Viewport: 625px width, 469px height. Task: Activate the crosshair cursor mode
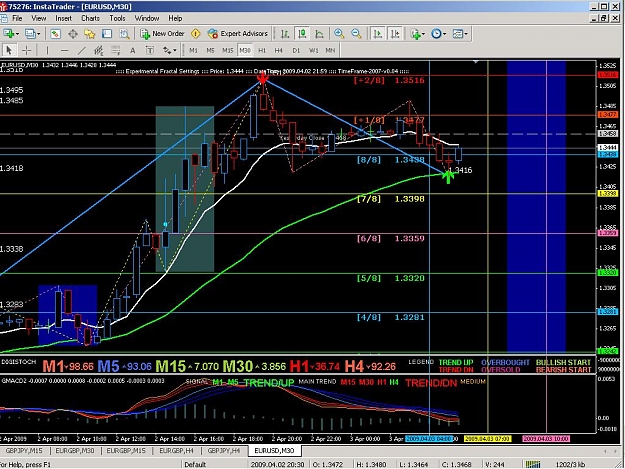click(26, 51)
